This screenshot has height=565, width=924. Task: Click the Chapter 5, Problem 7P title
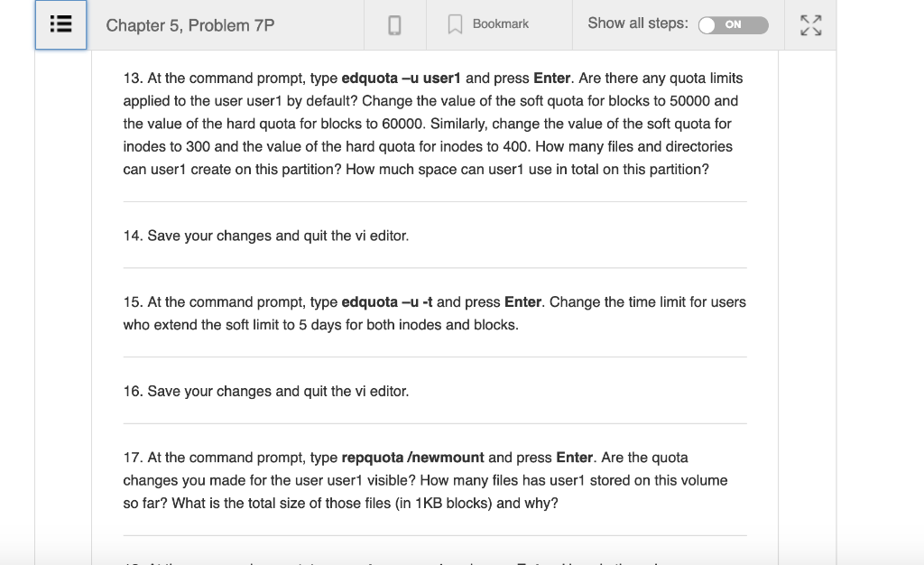(189, 25)
